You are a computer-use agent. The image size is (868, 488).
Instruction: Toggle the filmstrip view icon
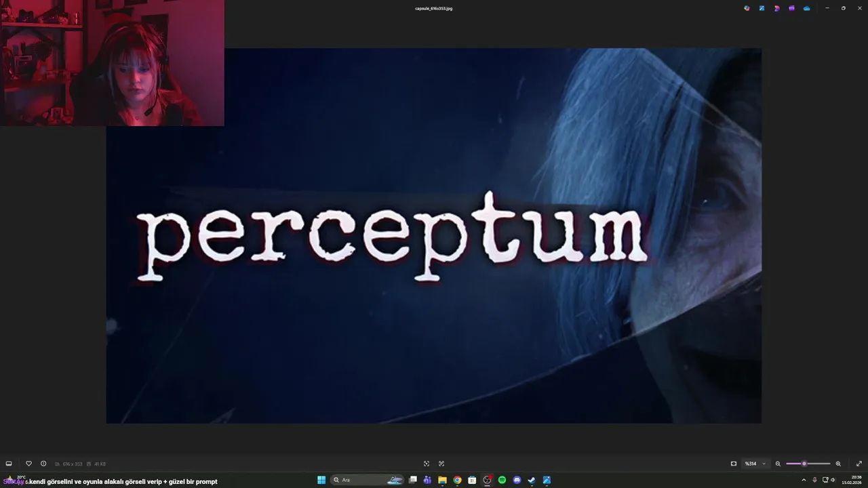click(9, 464)
